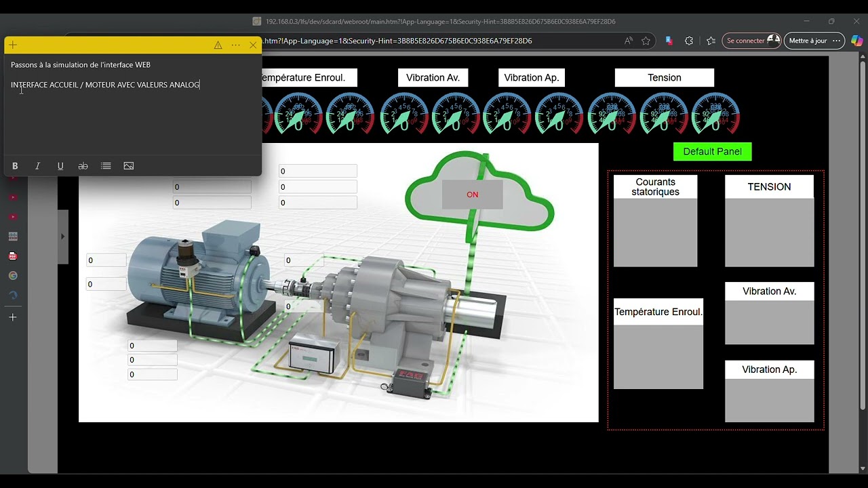The width and height of the screenshot is (868, 488).
Task: Open the Cisco tab in vertical sidebar
Action: (13, 237)
